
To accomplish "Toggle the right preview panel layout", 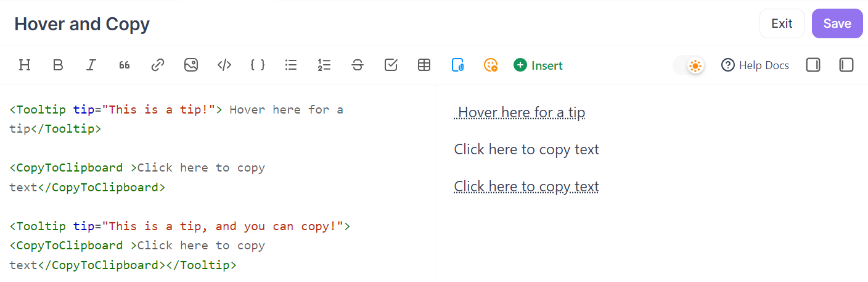I will [813, 65].
